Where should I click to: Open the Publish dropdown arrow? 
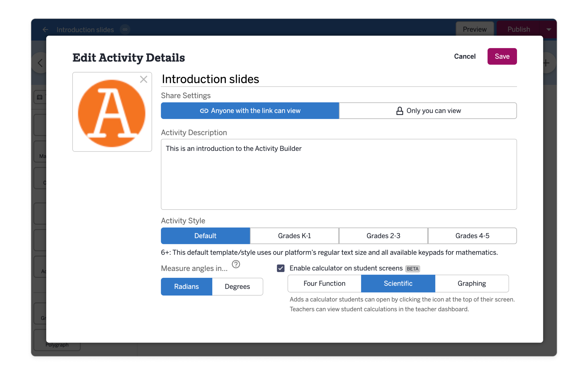coord(548,30)
